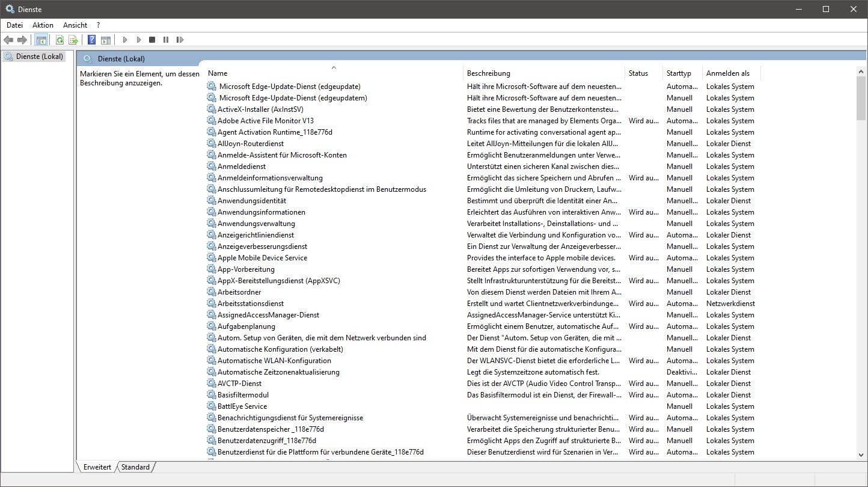Click the Export list toolbar icon
This screenshot has height=487, width=868.
tap(73, 40)
